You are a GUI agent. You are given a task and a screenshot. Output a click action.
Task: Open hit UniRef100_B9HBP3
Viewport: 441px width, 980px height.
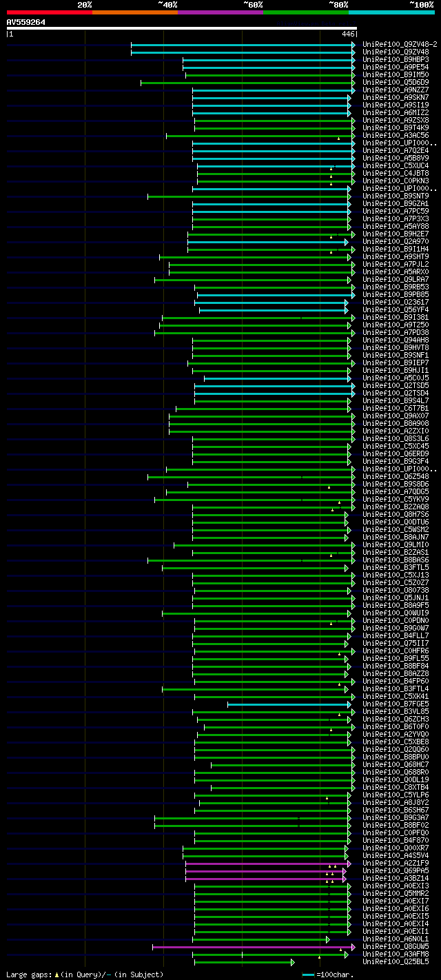[x=396, y=59]
